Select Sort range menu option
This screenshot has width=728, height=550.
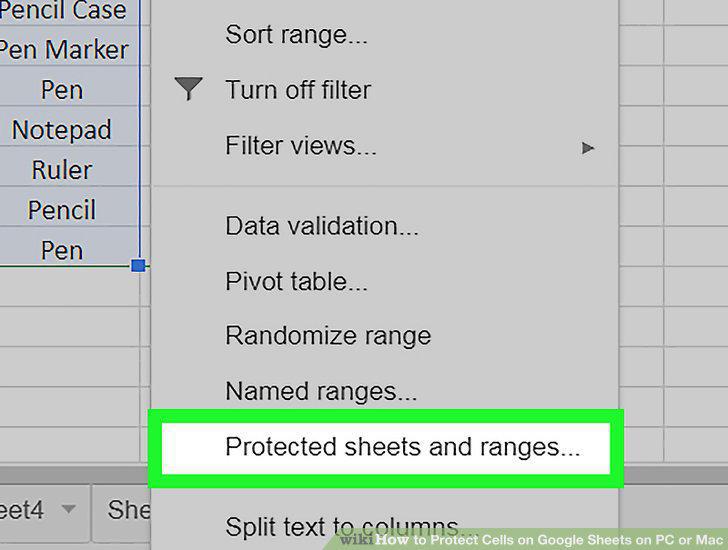(x=296, y=35)
